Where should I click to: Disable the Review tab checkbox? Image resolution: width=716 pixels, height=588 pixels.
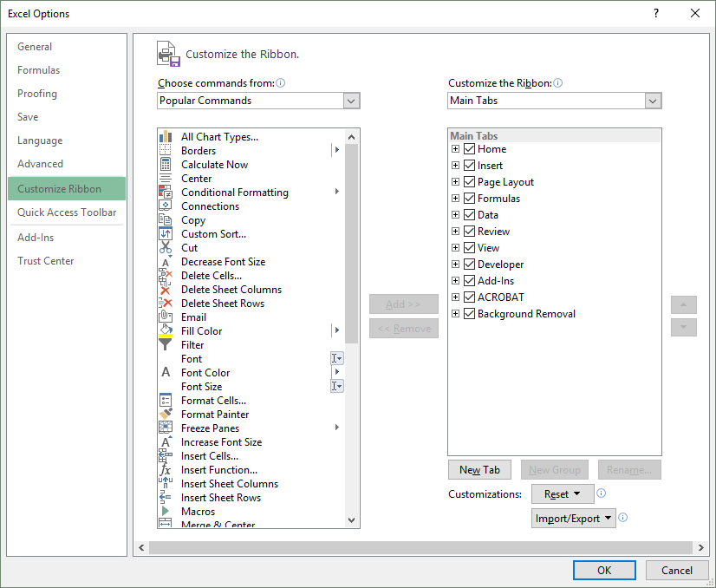[x=469, y=232]
